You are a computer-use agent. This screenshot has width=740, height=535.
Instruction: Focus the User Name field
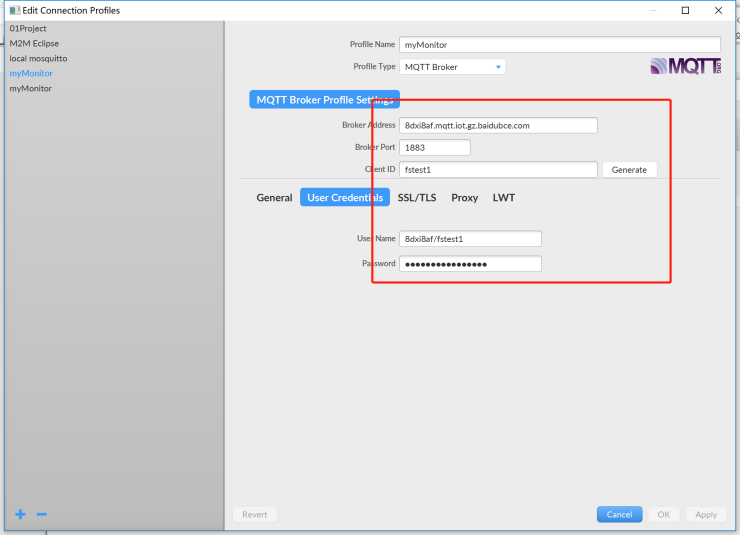pyautogui.click(x=471, y=239)
